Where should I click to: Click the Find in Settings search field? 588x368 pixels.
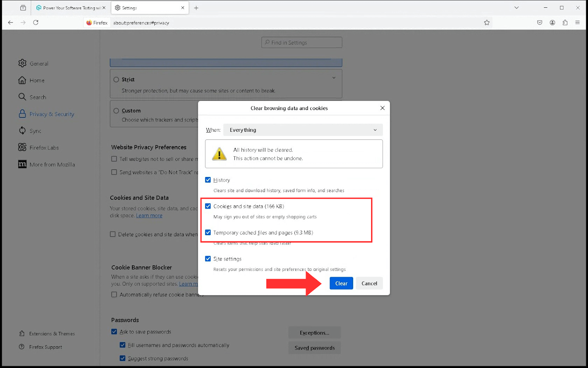(302, 42)
